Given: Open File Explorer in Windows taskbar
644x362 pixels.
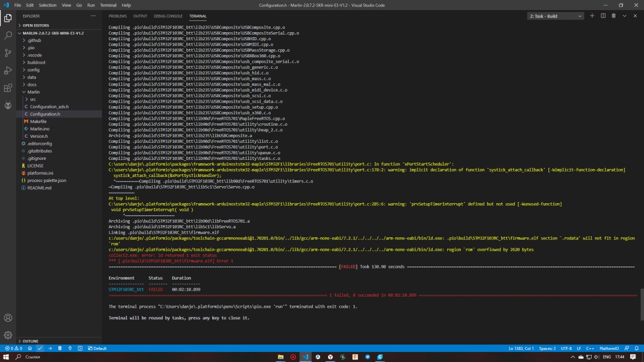Looking at the screenshot, I should 281,357.
